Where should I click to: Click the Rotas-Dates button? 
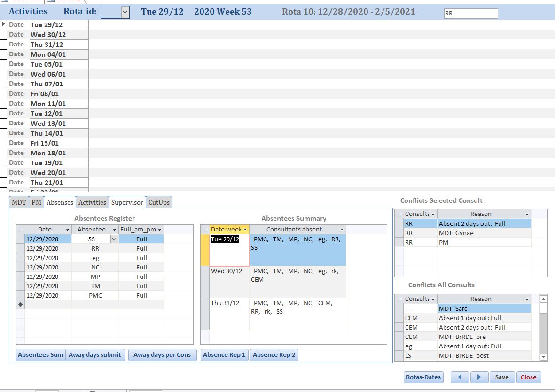tap(423, 377)
